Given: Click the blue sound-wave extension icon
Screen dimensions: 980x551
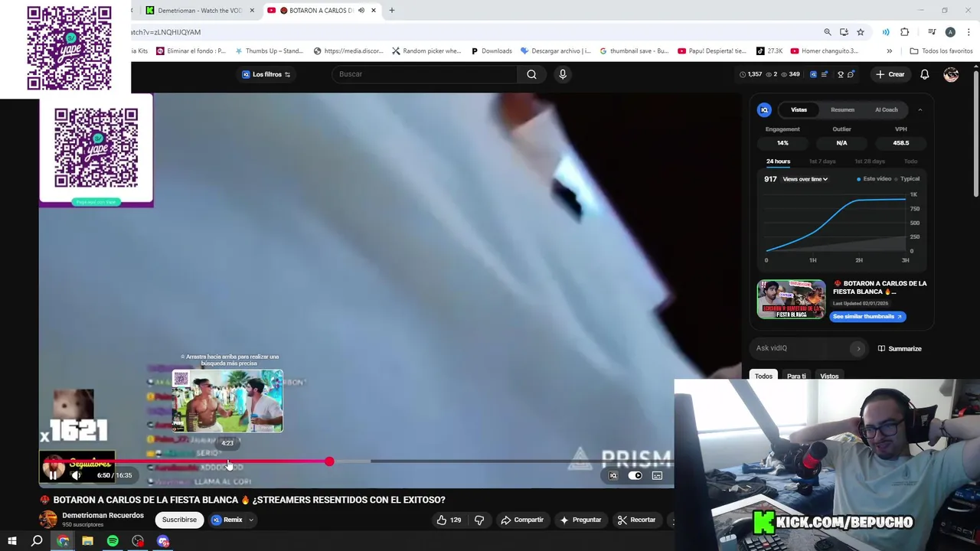Looking at the screenshot, I should 886,32.
